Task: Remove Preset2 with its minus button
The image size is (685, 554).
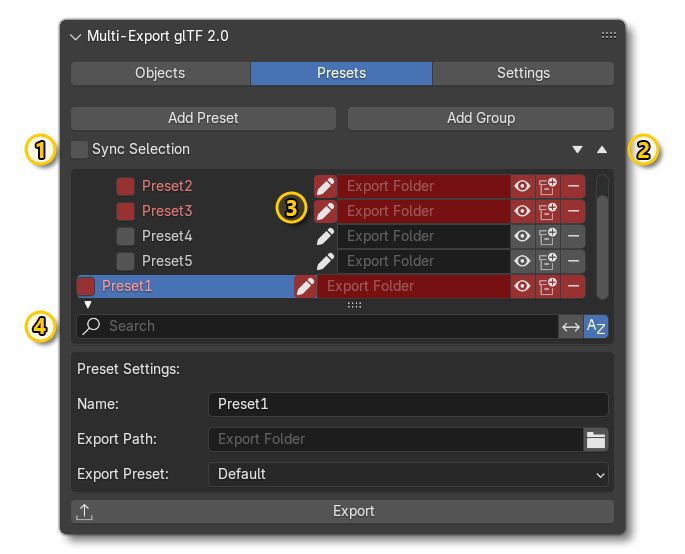Action: tap(573, 187)
